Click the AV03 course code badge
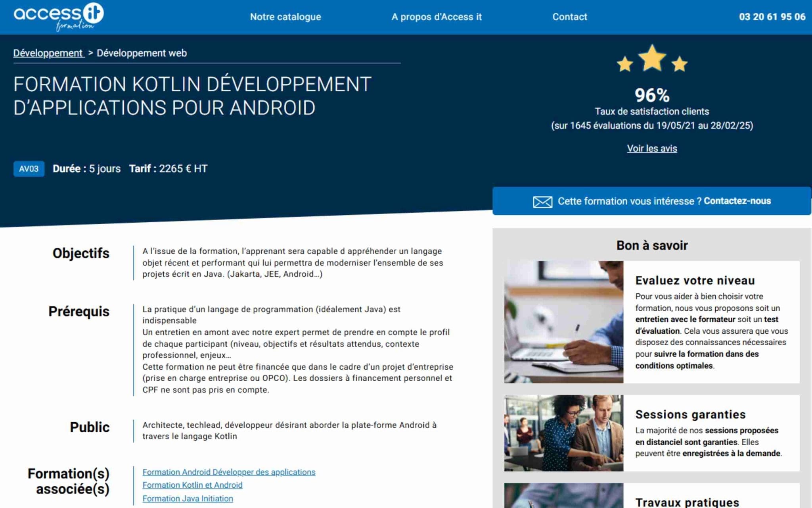Viewport: 812px width, 508px height. click(x=29, y=169)
